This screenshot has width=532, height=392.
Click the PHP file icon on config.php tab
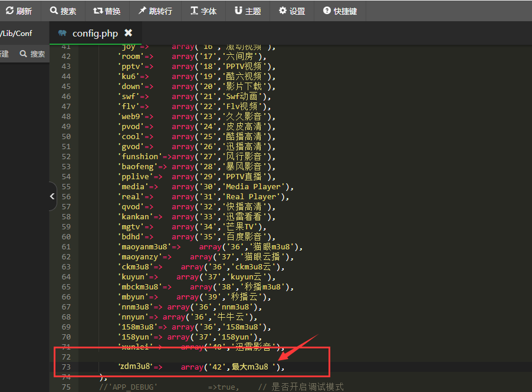tap(62, 33)
